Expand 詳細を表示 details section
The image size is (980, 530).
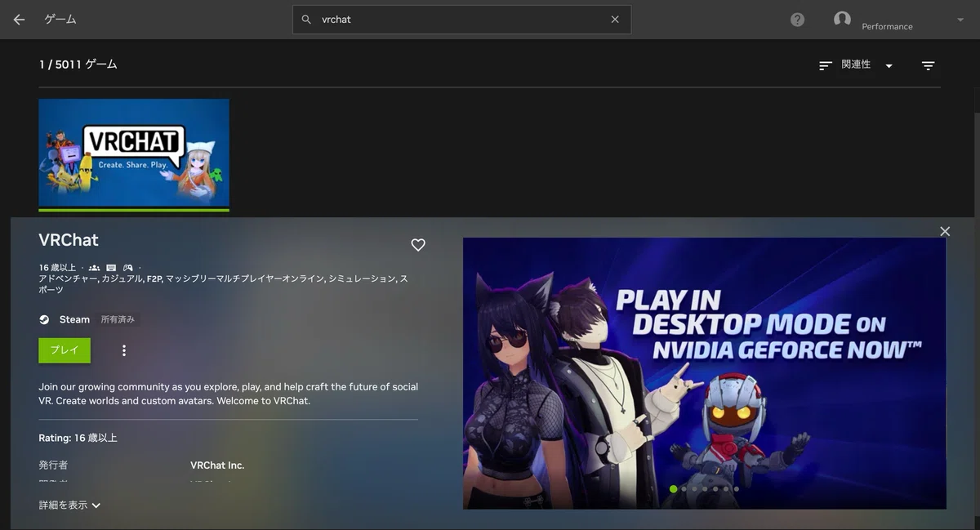point(69,505)
